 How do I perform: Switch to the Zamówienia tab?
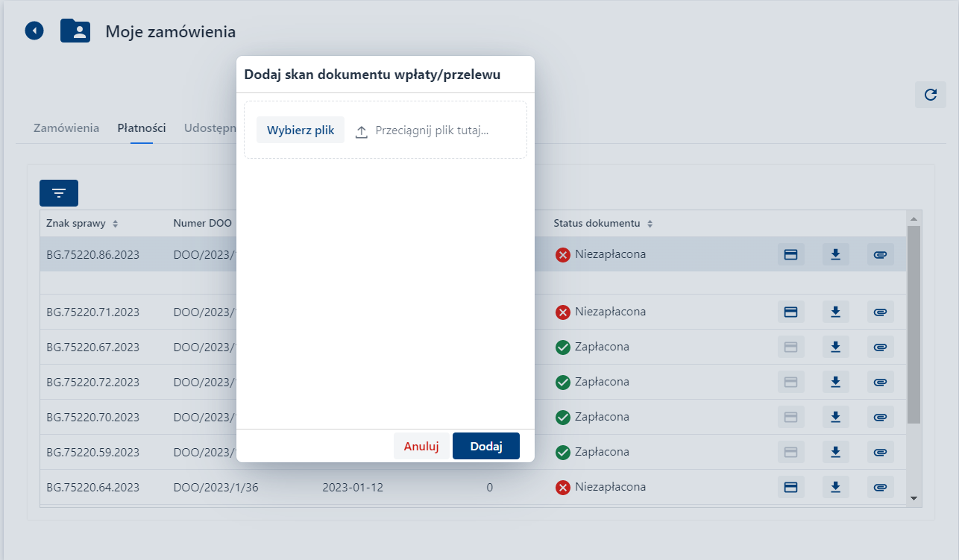66,128
